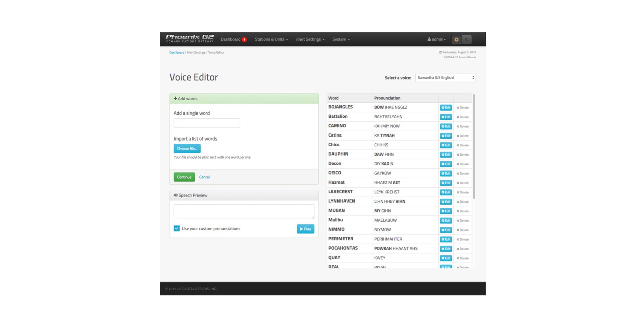Edit the Malibu pronunciation
The image size is (644, 322).
446,221
